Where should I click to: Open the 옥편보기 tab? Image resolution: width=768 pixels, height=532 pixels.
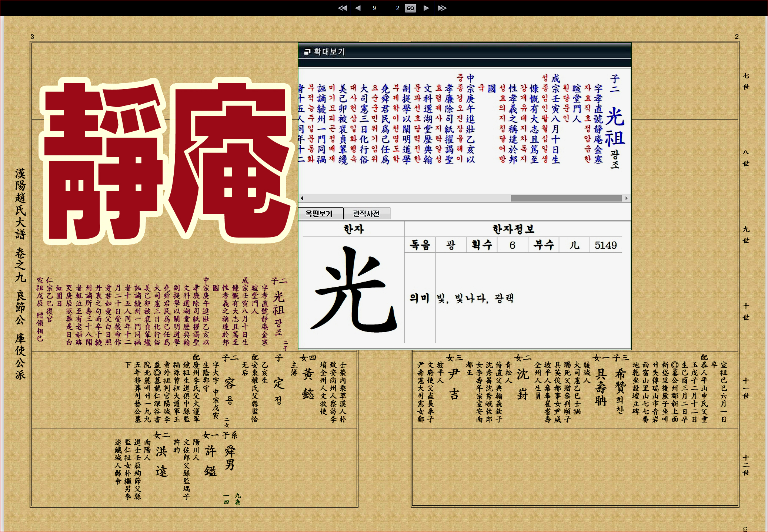[320, 213]
